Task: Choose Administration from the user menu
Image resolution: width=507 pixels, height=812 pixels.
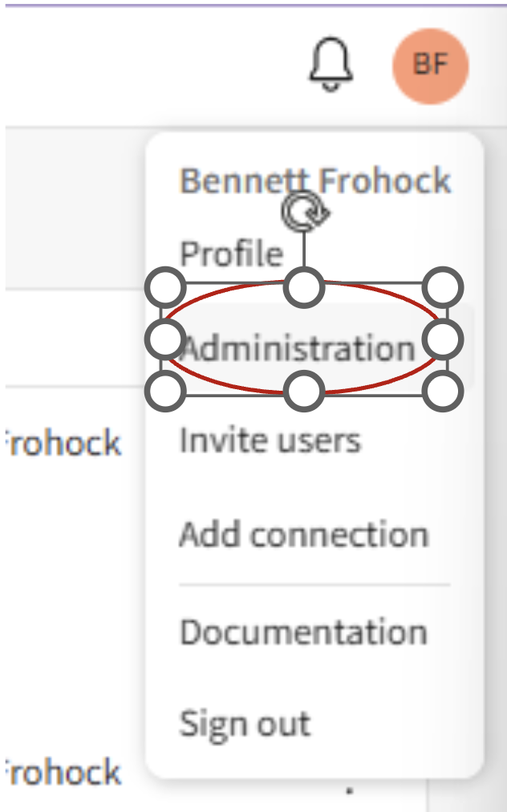Action: [x=298, y=349]
